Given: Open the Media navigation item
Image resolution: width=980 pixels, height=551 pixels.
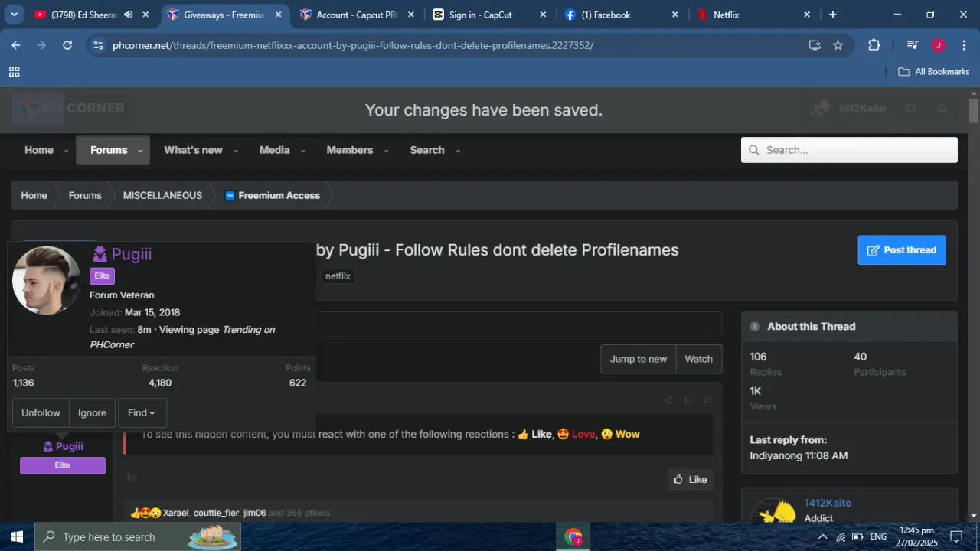Looking at the screenshot, I should (274, 150).
